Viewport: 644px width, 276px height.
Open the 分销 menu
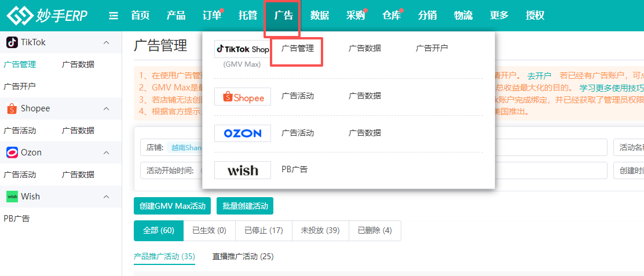pyautogui.click(x=427, y=16)
